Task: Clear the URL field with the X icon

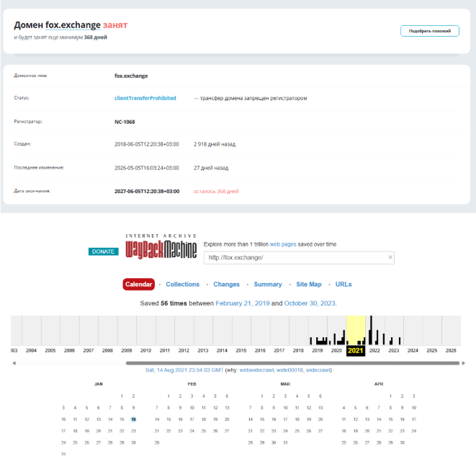Action: coord(390,257)
